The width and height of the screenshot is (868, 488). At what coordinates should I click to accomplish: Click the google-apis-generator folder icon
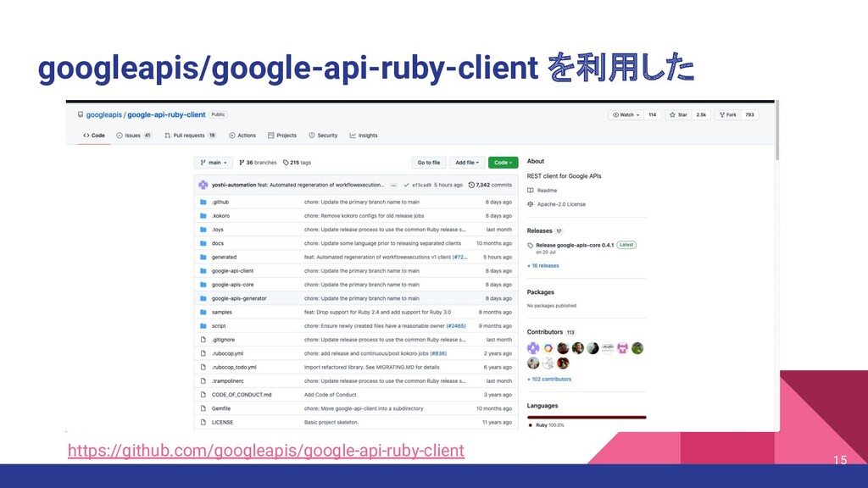[x=203, y=299]
